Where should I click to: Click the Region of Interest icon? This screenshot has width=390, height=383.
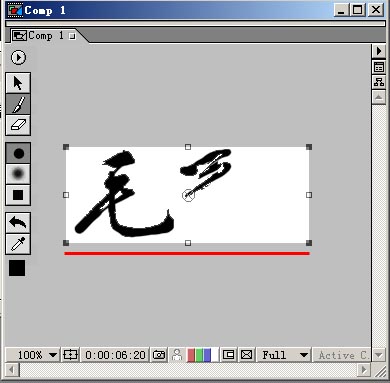pos(228,355)
